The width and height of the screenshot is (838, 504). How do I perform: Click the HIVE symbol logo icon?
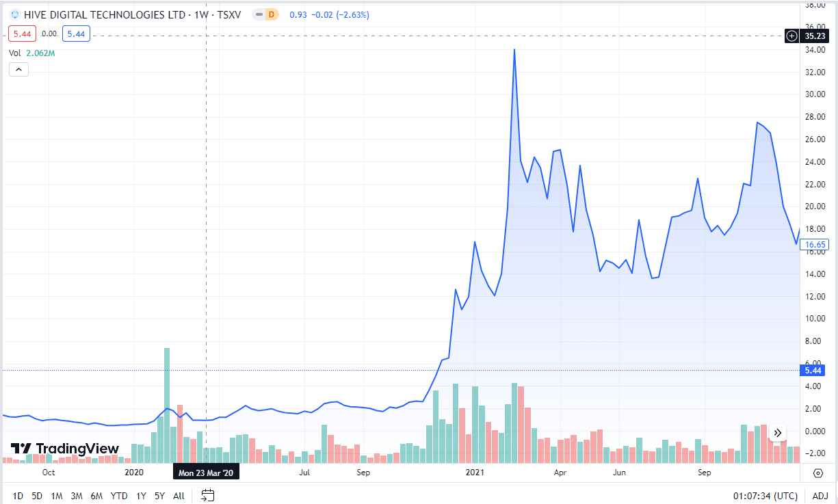click(14, 14)
